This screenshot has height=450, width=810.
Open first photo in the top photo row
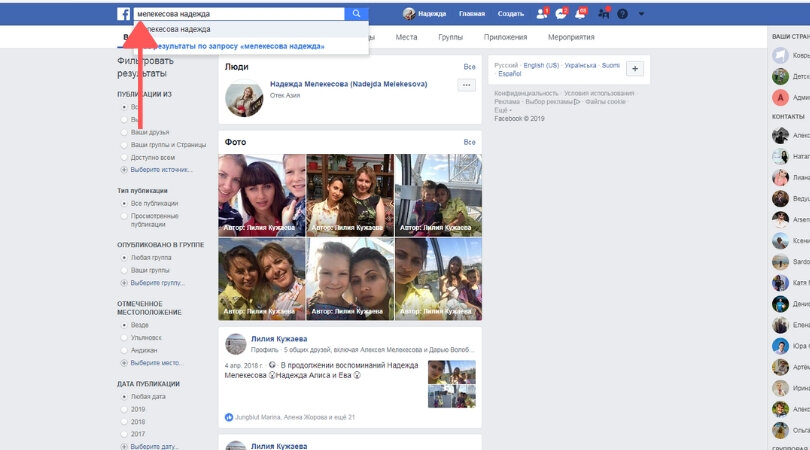262,195
